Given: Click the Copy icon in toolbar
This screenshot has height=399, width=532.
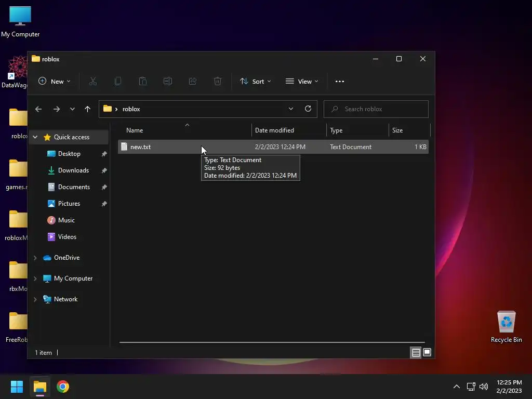Looking at the screenshot, I should [118, 82].
